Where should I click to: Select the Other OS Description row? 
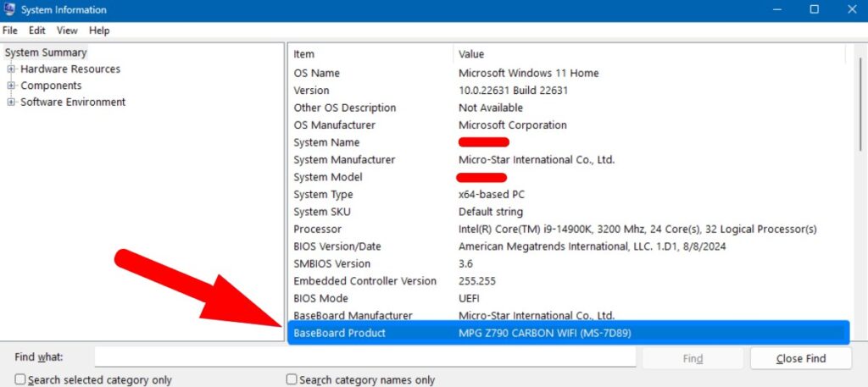(x=569, y=108)
